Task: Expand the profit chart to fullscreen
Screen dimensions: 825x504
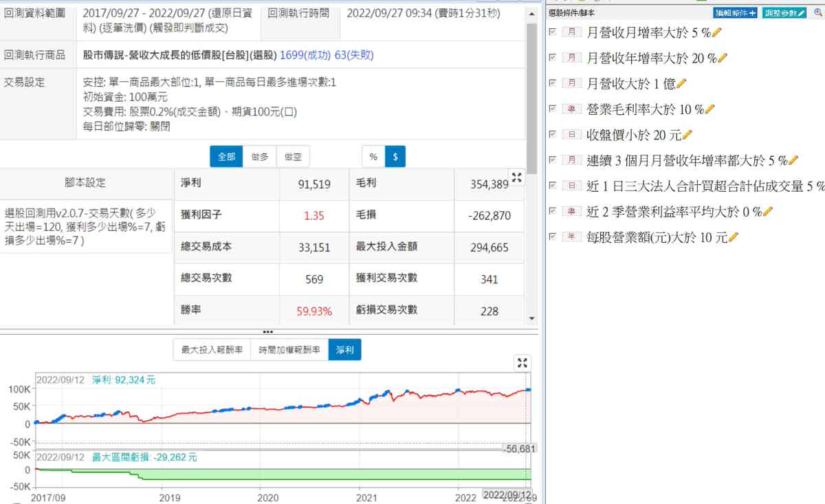Action: (x=522, y=363)
